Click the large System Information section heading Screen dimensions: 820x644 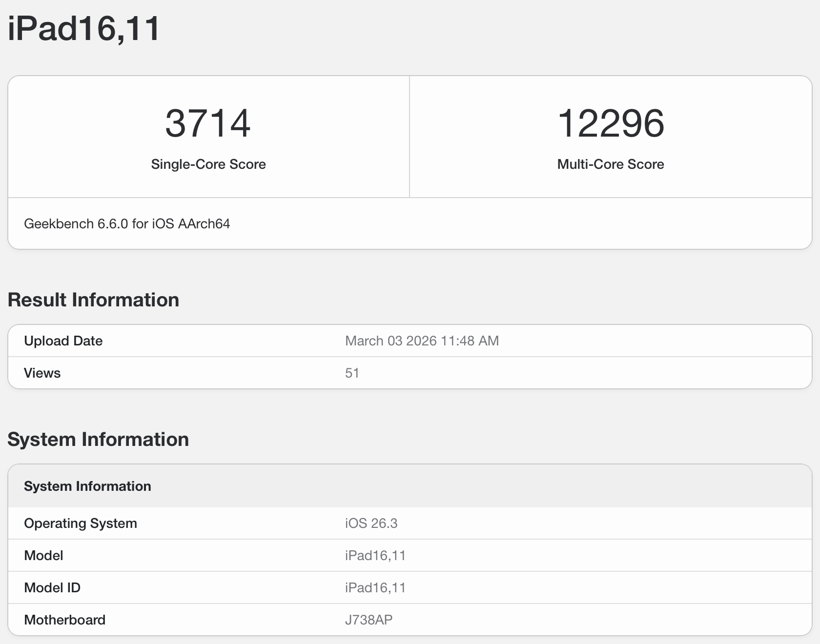point(98,440)
